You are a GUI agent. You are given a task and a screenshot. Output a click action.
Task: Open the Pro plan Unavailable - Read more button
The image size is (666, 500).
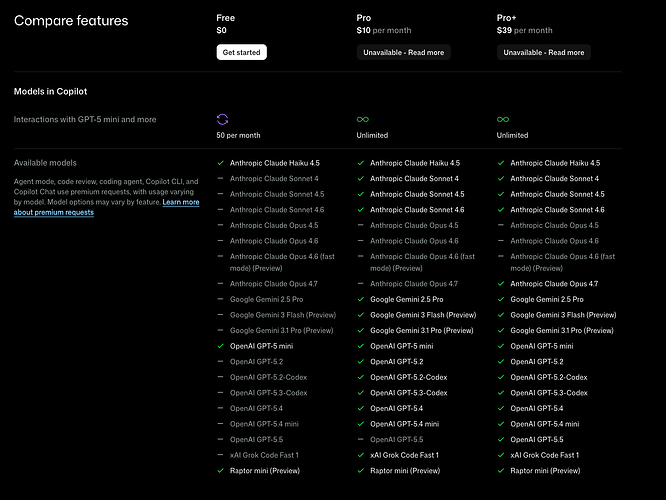[x=403, y=52]
